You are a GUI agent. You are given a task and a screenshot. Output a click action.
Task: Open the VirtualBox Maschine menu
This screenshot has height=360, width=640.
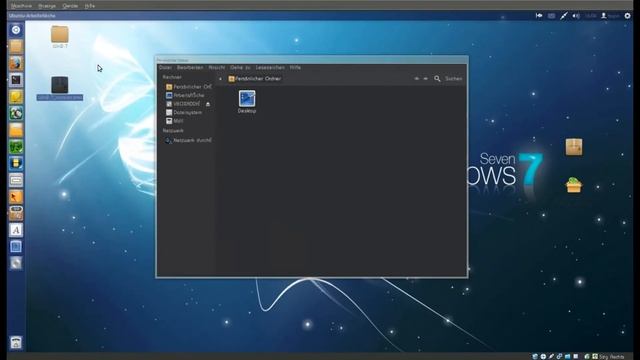21,6
